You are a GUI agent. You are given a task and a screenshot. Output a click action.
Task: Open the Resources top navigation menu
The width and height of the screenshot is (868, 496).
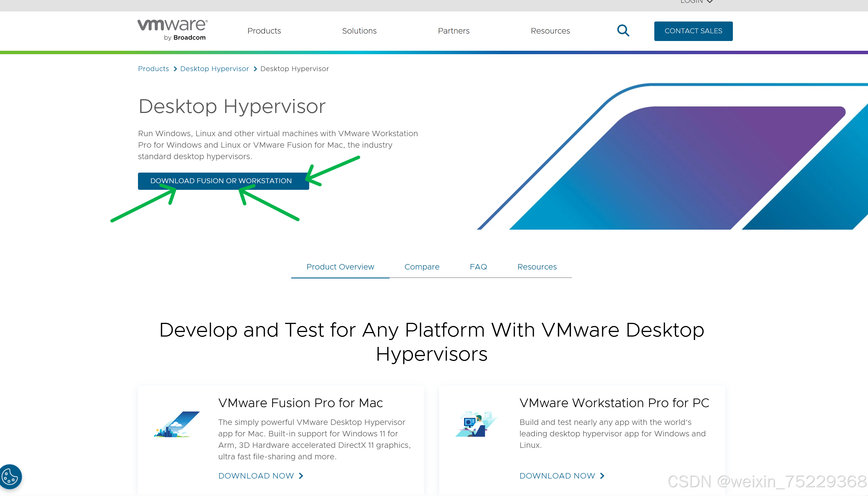550,31
